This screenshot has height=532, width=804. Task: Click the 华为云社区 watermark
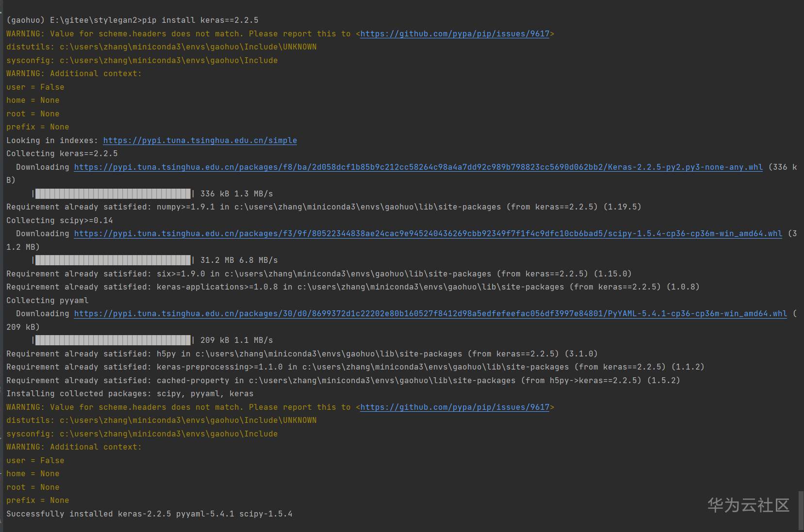pyautogui.click(x=748, y=505)
